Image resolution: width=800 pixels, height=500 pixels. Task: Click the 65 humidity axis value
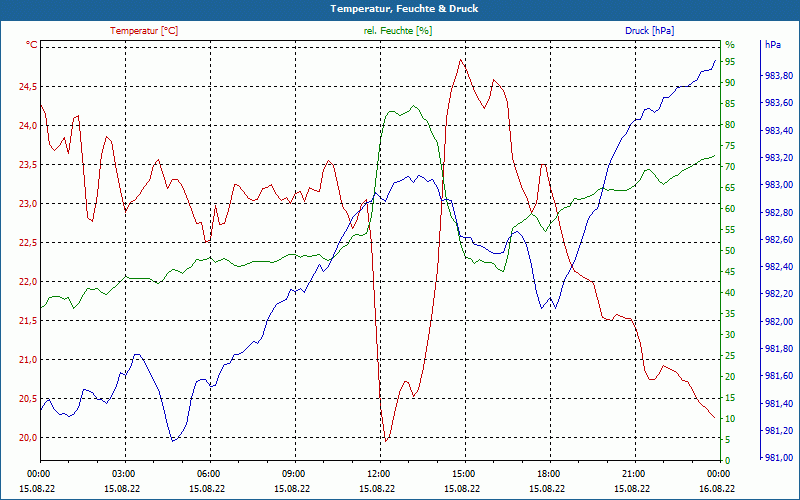coord(730,188)
